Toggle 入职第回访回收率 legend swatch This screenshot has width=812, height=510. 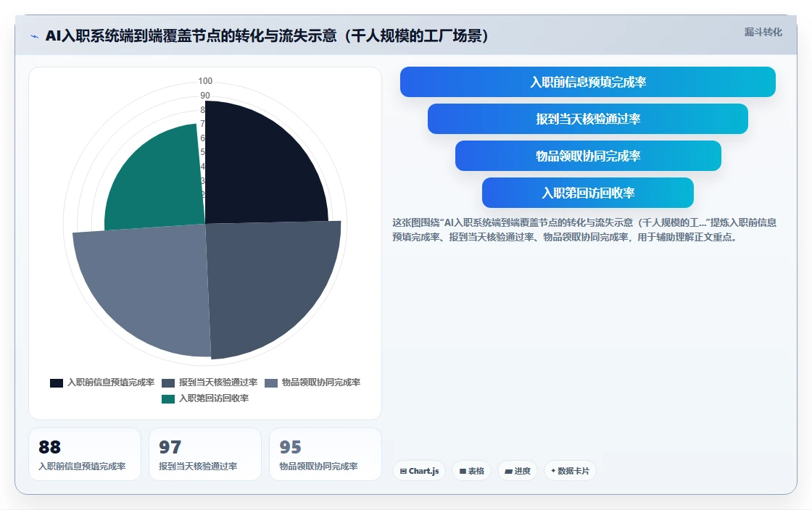(x=168, y=398)
